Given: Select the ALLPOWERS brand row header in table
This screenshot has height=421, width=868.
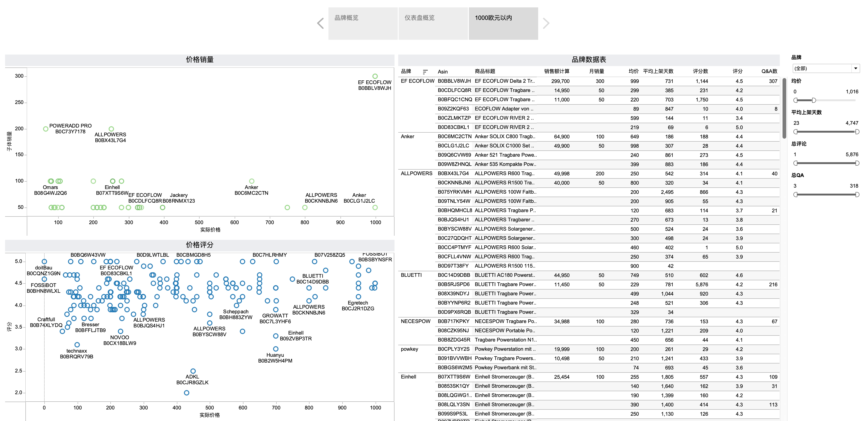Looking at the screenshot, I should coord(416,173).
